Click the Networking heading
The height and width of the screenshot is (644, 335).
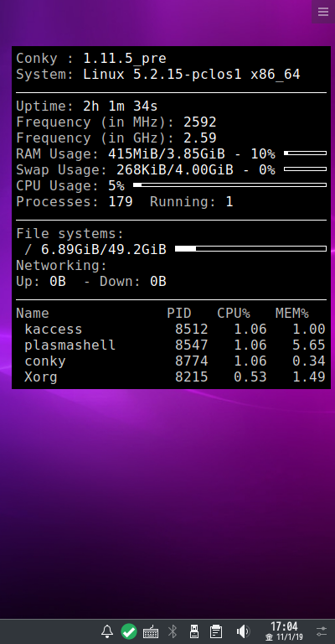(x=61, y=266)
